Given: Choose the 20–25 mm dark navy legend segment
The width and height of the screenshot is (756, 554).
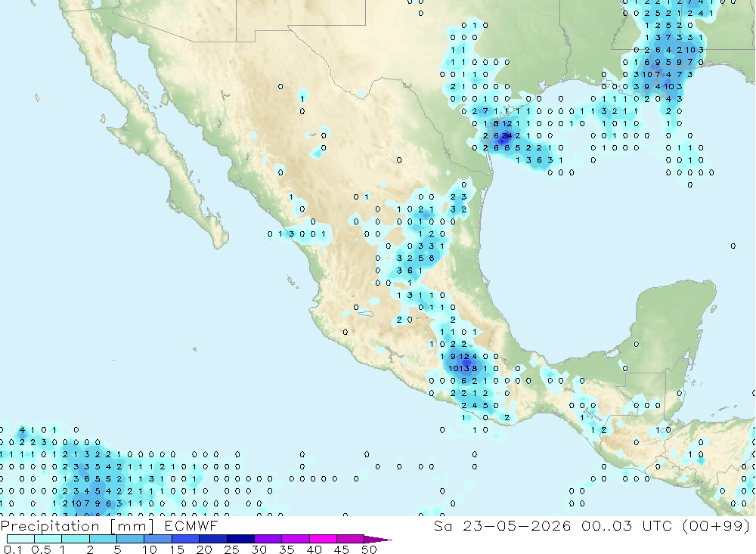Looking at the screenshot, I should [212, 539].
